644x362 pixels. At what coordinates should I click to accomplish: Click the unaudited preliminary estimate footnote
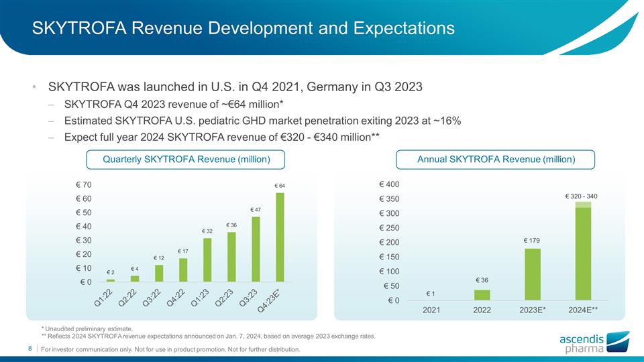(x=87, y=328)
